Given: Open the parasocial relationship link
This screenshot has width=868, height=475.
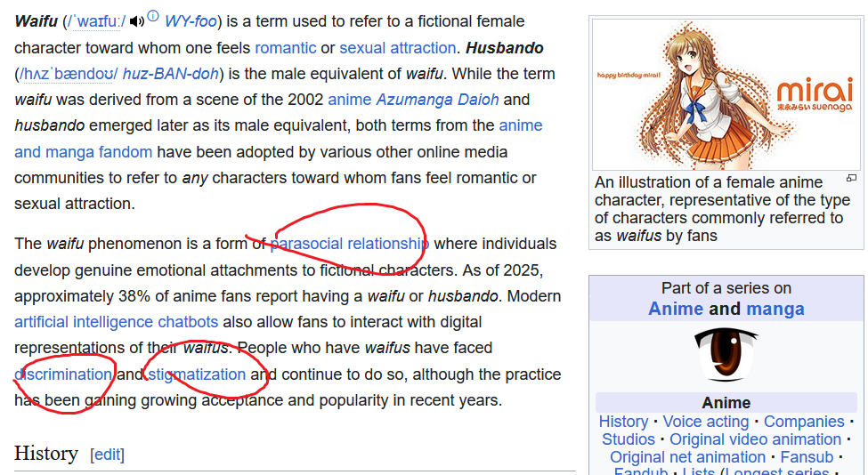Looking at the screenshot, I should pos(349,244).
